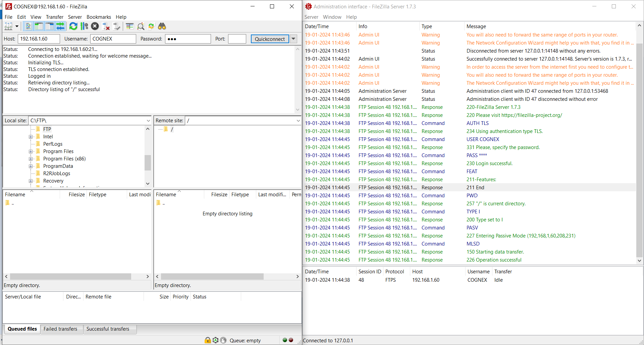Disconnect from the currently visible server
The image size is (644, 345).
pos(106,26)
